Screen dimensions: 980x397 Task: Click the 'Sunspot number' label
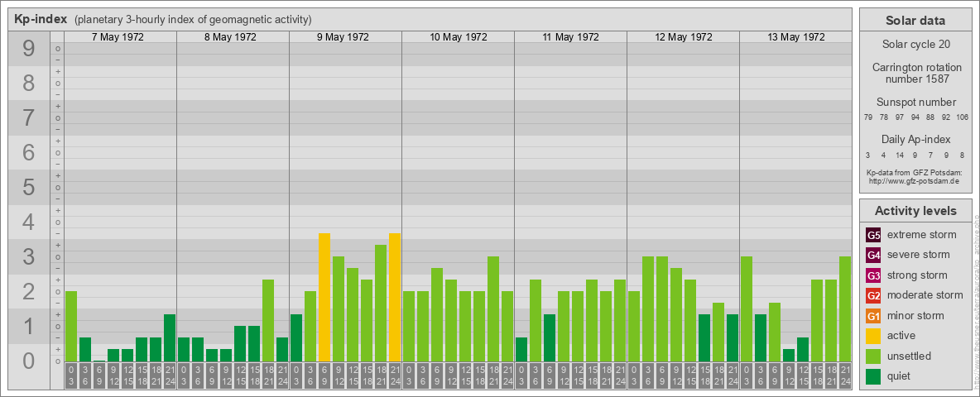915,103
